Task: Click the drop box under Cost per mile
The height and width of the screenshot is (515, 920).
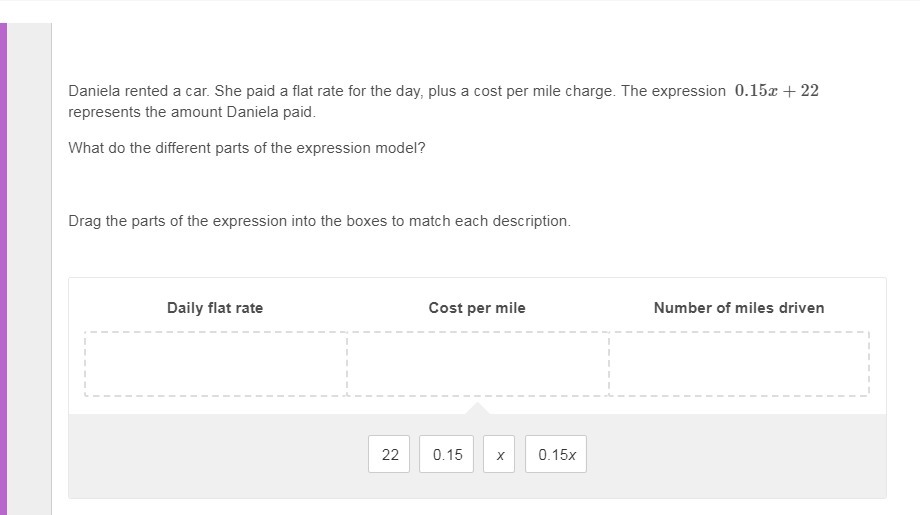Action: 477,364
